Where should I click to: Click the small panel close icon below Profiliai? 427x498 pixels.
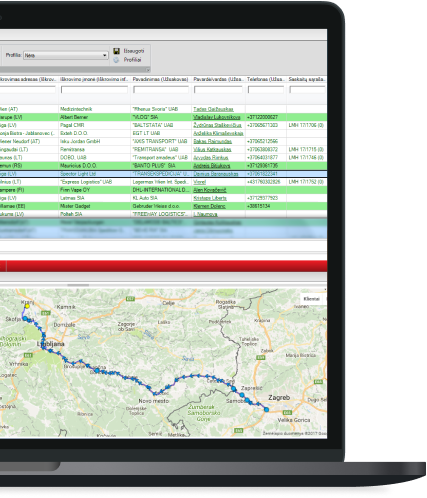[148, 70]
